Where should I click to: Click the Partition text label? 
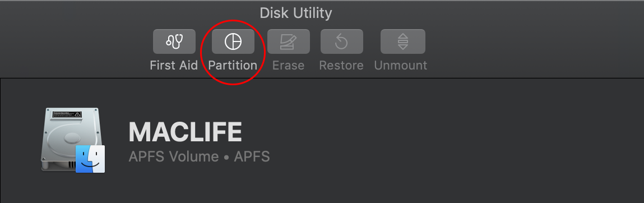coord(233,66)
